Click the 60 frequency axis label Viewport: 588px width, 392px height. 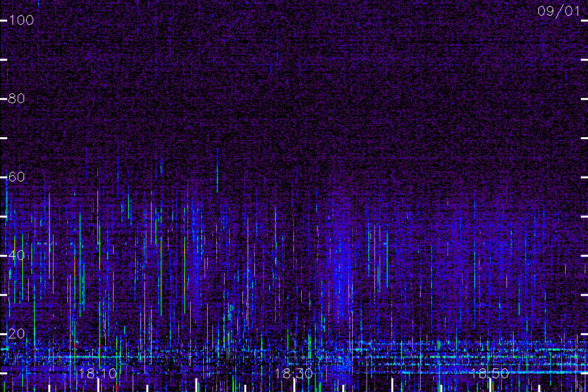coord(16,176)
